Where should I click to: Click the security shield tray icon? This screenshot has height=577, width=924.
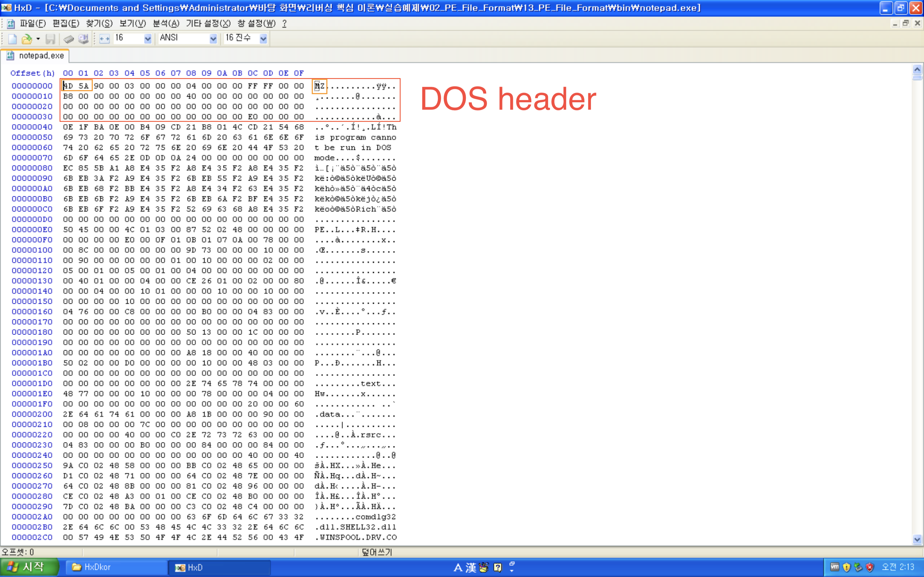(846, 567)
